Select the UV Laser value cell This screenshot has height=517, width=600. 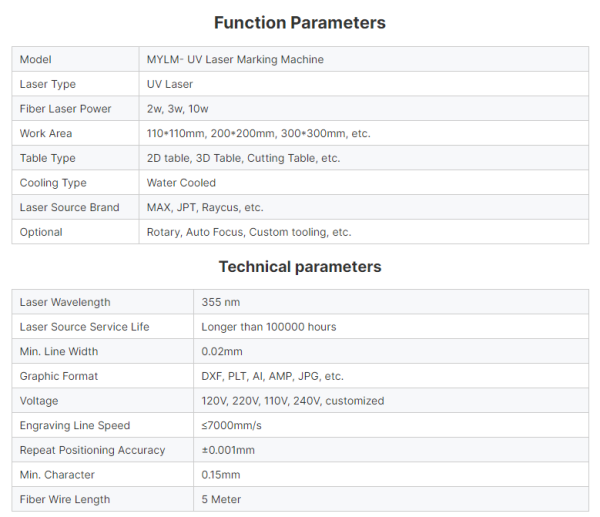[364, 84]
